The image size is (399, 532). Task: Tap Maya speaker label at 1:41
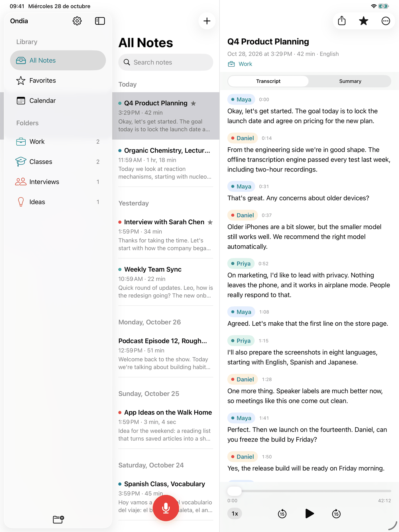pyautogui.click(x=241, y=418)
